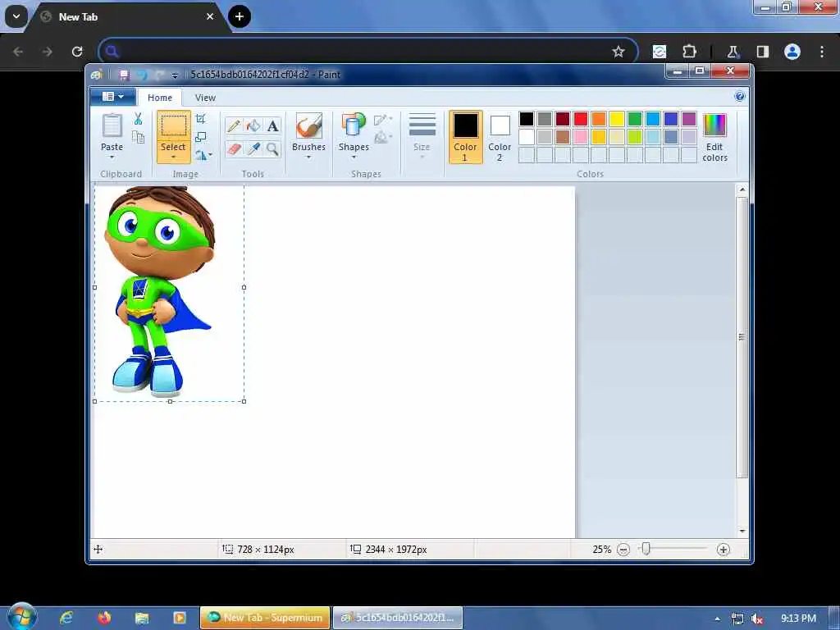Bookmark the page with the star icon
Image resolution: width=840 pixels, height=630 pixels.
pos(619,52)
